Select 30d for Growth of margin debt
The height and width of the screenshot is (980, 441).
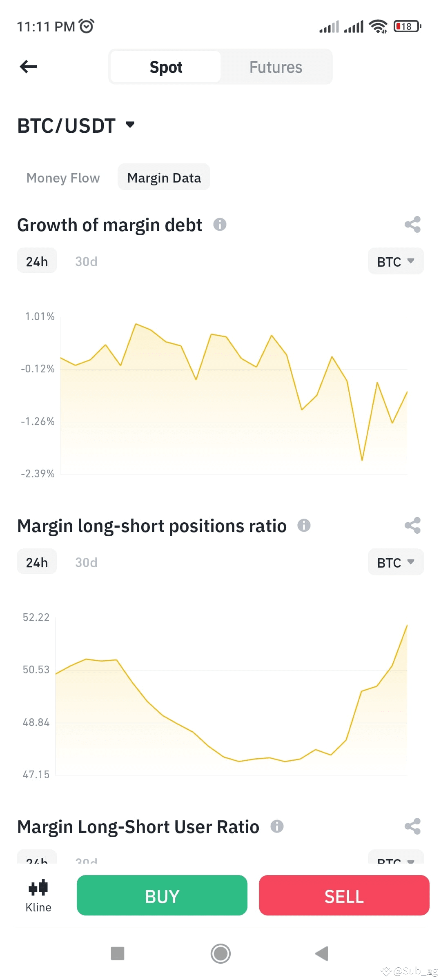pyautogui.click(x=86, y=261)
